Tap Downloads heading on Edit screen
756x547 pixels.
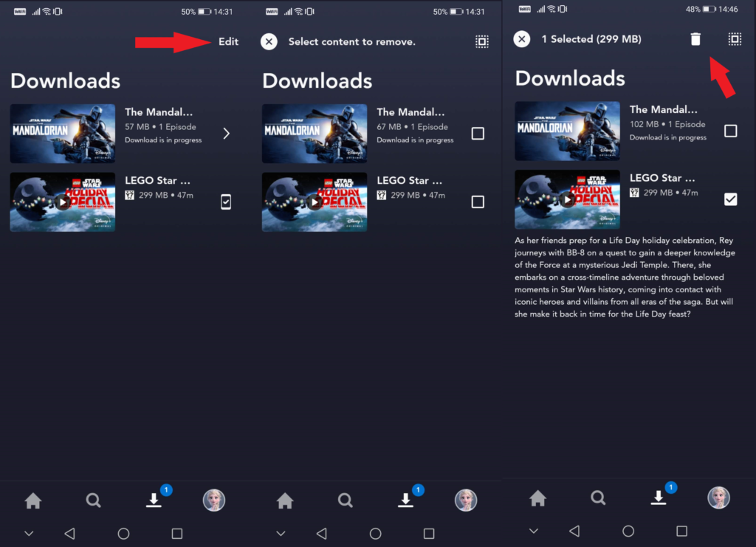pos(65,81)
